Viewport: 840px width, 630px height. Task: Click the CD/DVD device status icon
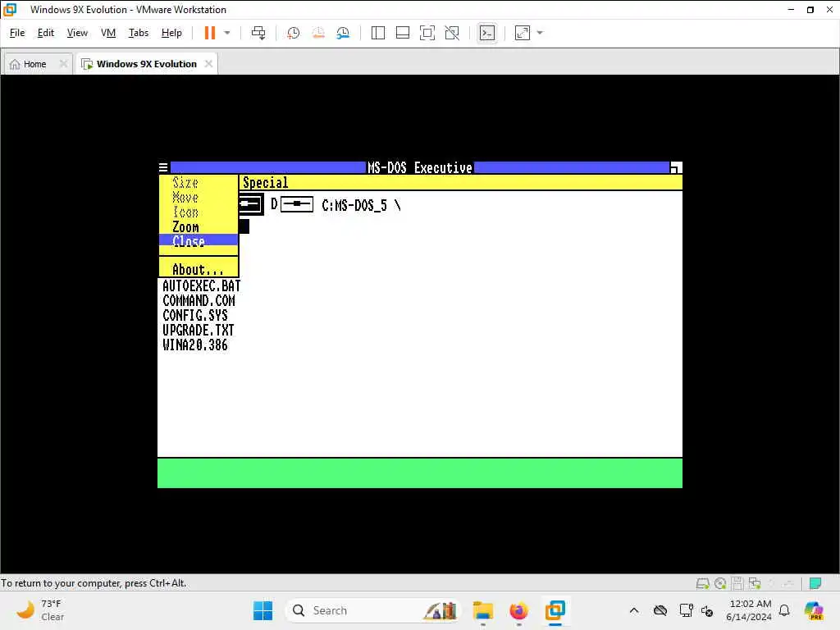720,583
